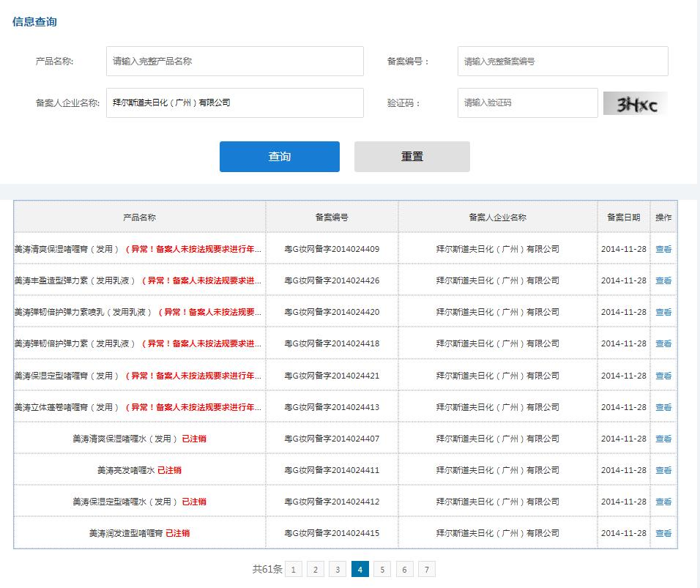Focus the 备案编号 input field
The width and height of the screenshot is (700, 588).
click(562, 62)
